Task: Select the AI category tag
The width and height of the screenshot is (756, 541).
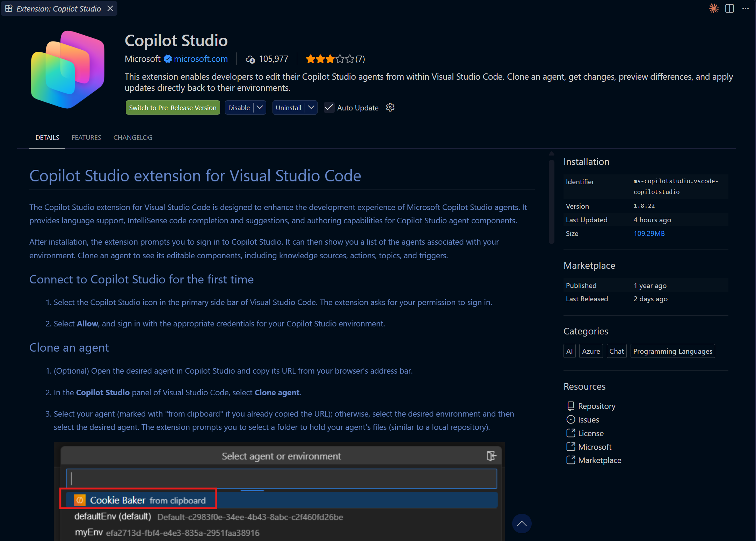Action: coord(569,351)
